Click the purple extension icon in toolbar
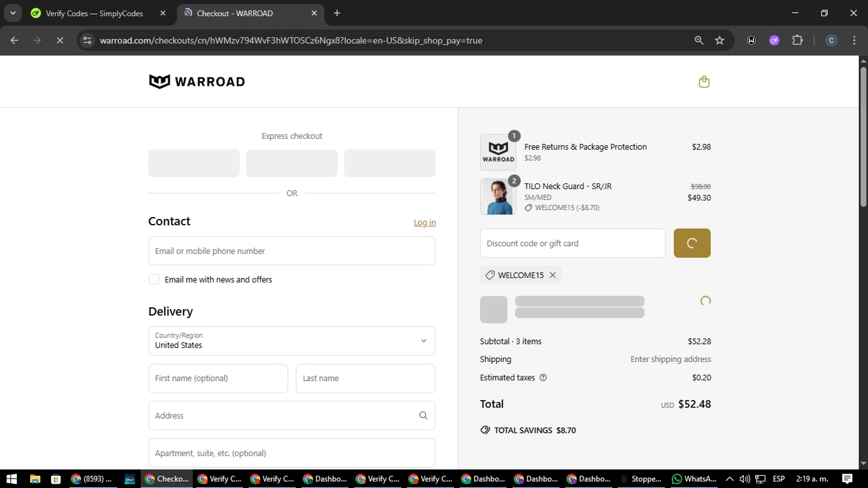 [x=774, y=41]
